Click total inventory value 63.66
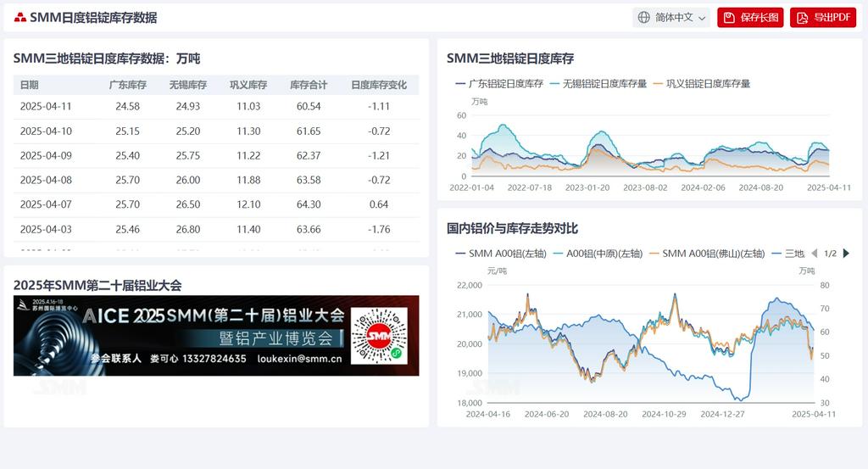868x469 pixels. pos(309,229)
